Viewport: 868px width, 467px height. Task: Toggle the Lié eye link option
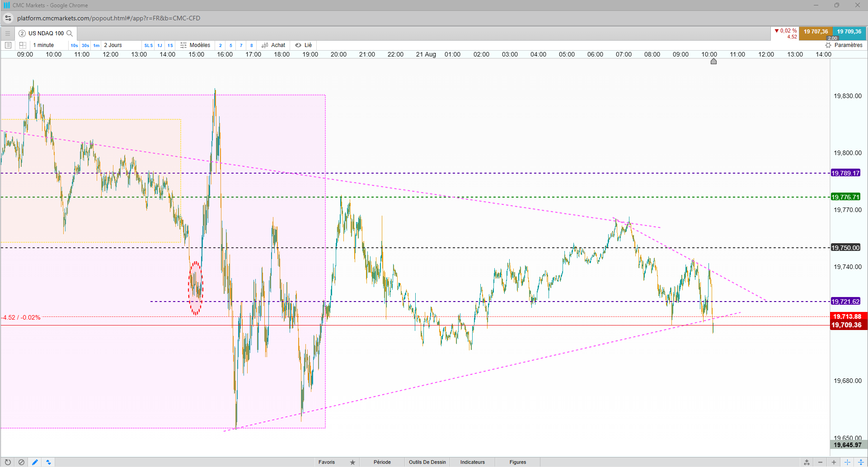[x=304, y=45]
